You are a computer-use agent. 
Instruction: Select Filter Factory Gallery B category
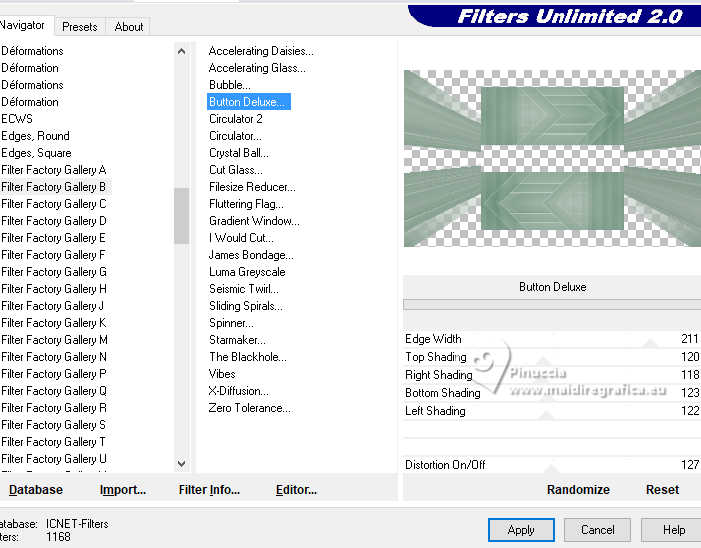54,187
